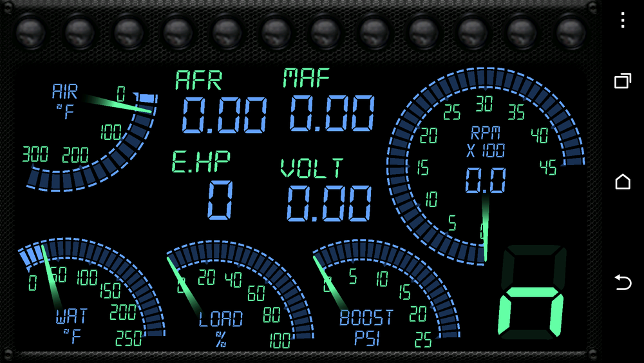Tap the E.HP 0 value
This screenshot has width=644, height=363.
(x=220, y=201)
